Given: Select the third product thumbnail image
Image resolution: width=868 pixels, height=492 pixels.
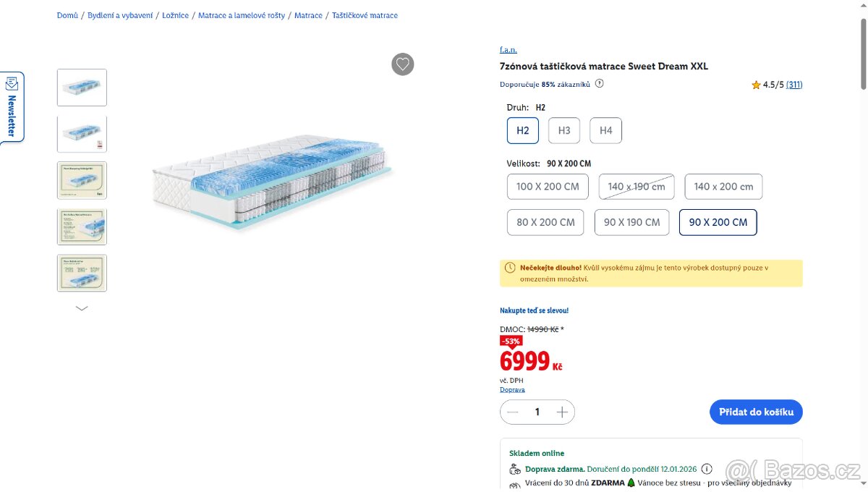Looking at the screenshot, I should click(82, 180).
